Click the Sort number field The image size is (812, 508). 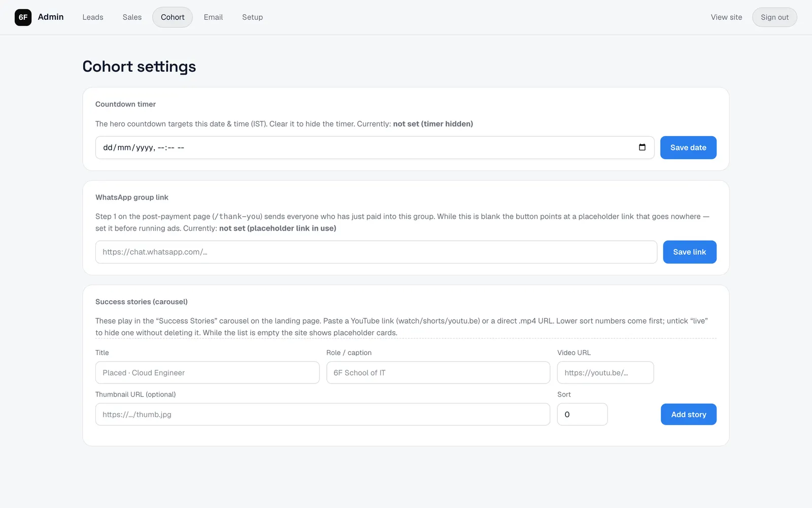pos(582,415)
